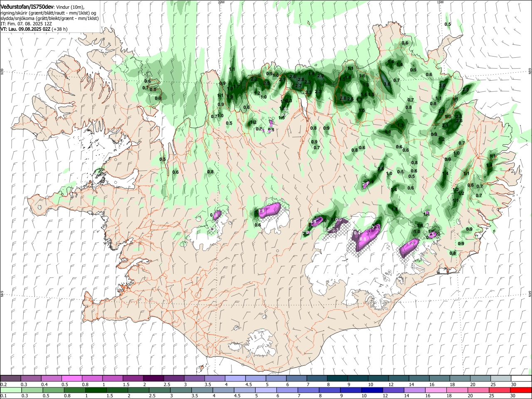Click the 15W longitude label
Screen dimensions: 532x399
coord(440,2)
